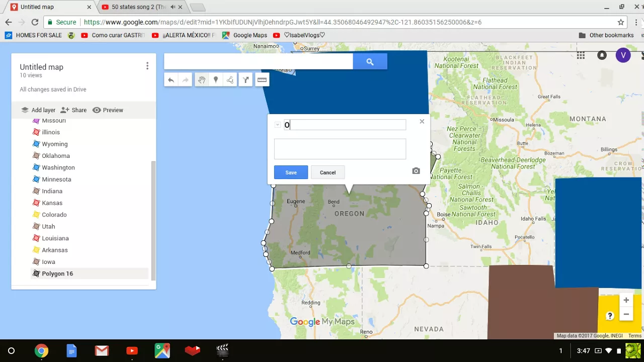
Task: Reload the page
Action: click(x=35, y=22)
